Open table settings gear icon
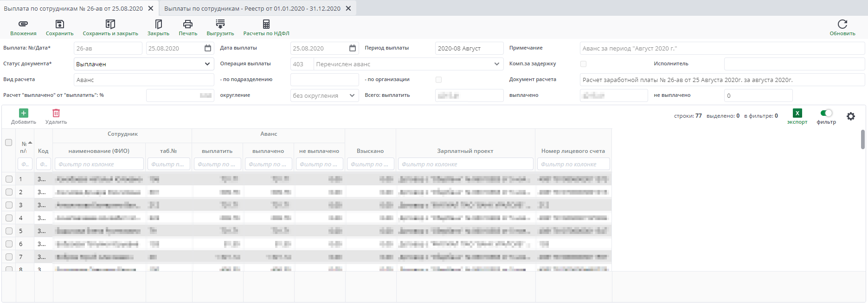The image size is (868, 303). 851,116
